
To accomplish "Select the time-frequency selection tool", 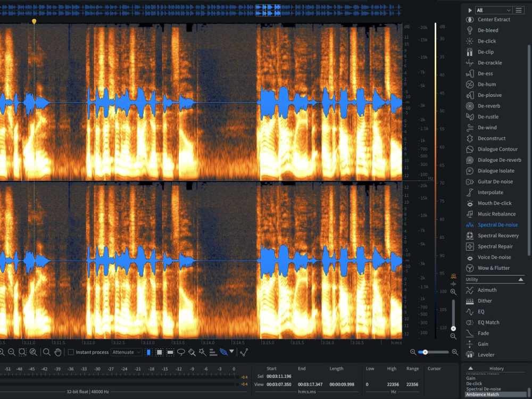I will (x=159, y=352).
